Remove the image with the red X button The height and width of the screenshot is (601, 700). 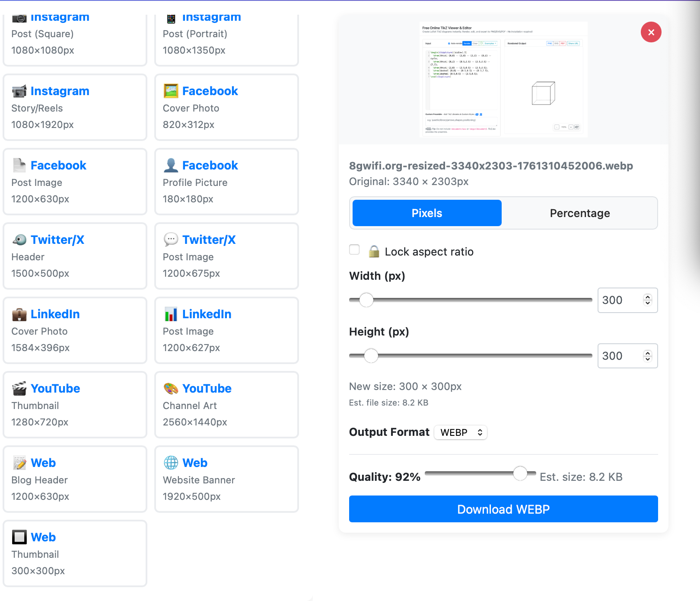[651, 32]
